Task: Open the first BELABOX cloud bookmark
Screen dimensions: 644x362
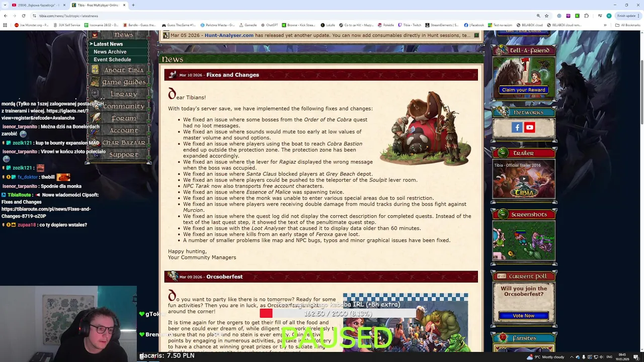Action: pos(530,25)
